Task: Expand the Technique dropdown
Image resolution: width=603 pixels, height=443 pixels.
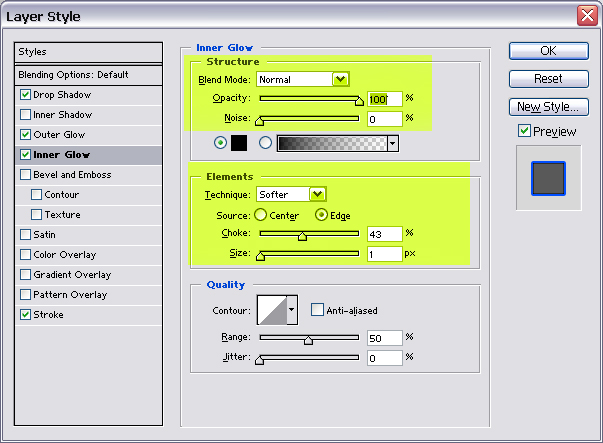Action: click(317, 194)
